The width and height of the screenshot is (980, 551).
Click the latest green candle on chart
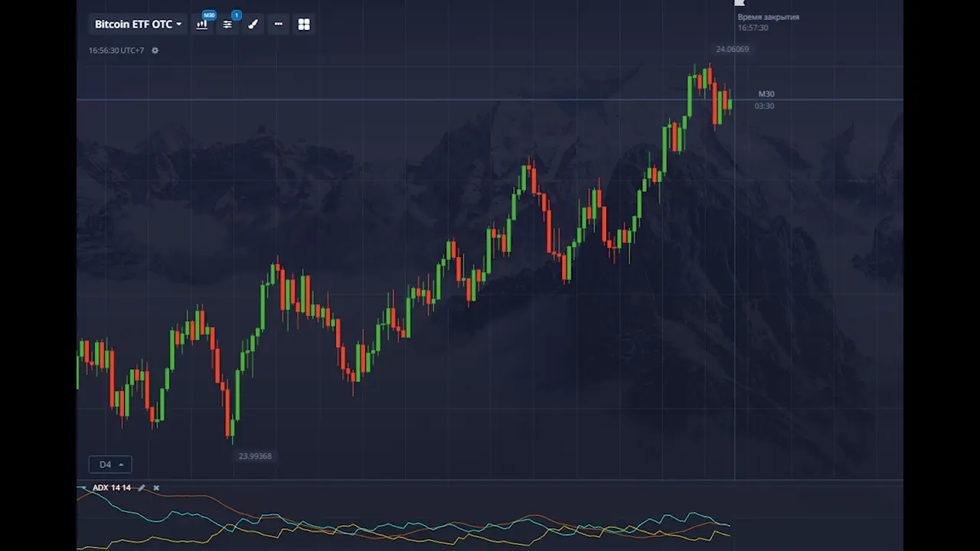[x=730, y=103]
